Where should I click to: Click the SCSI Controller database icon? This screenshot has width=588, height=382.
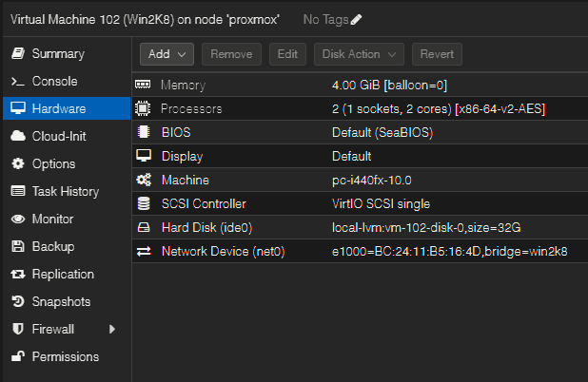144,203
